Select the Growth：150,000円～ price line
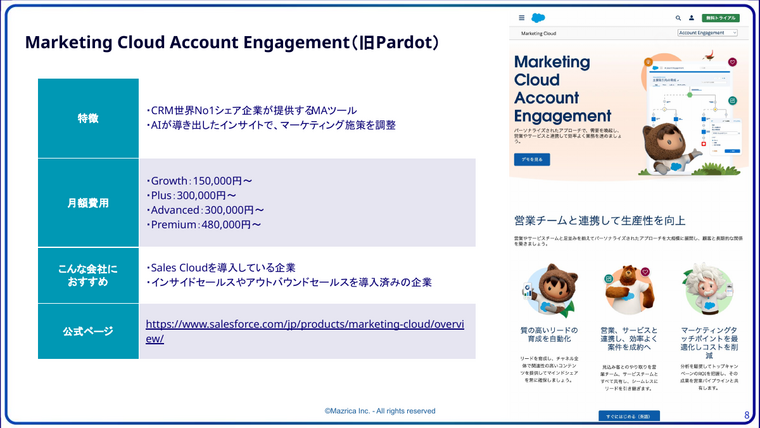 (199, 181)
